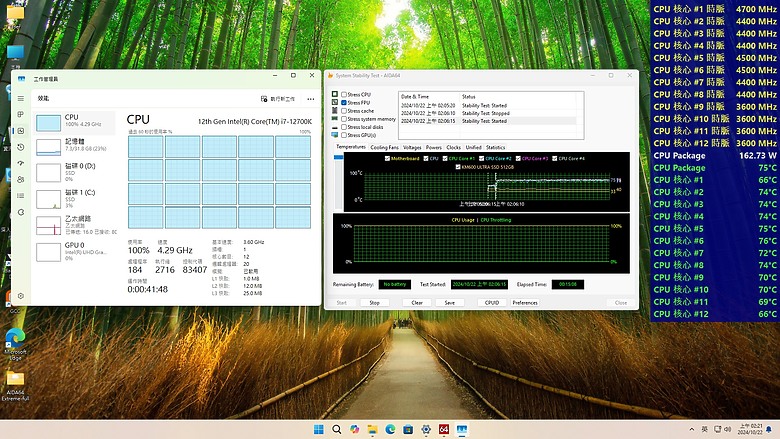The image size is (780, 439).
Task: Enable Stress local disks checkbox
Action: tap(344, 127)
